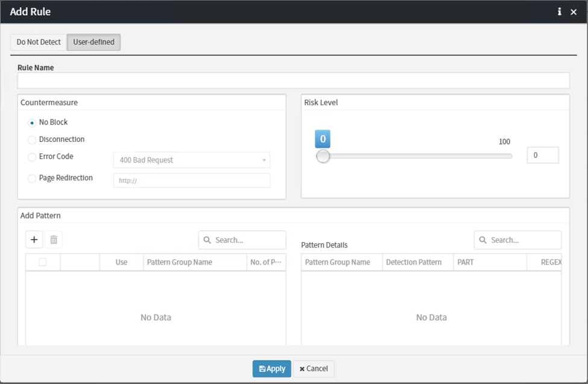
Task: Switch to the User-defined tab
Action: click(x=93, y=42)
